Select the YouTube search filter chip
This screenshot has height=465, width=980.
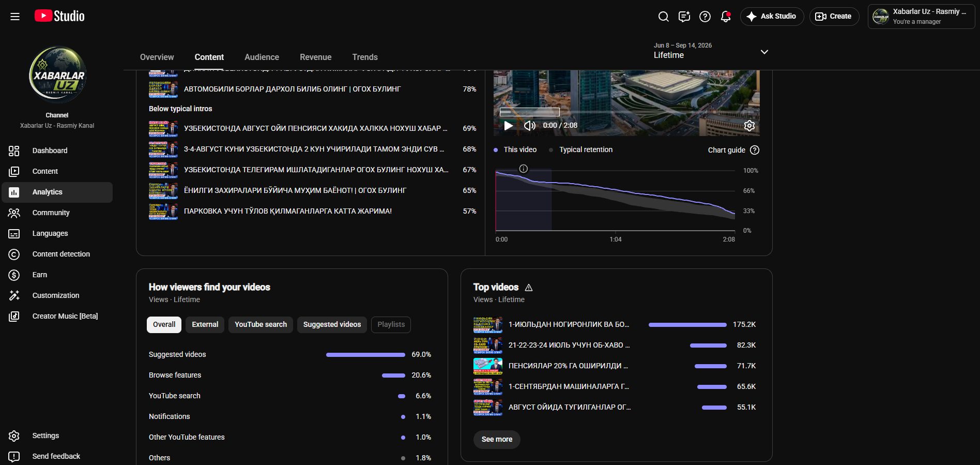pyautogui.click(x=261, y=324)
